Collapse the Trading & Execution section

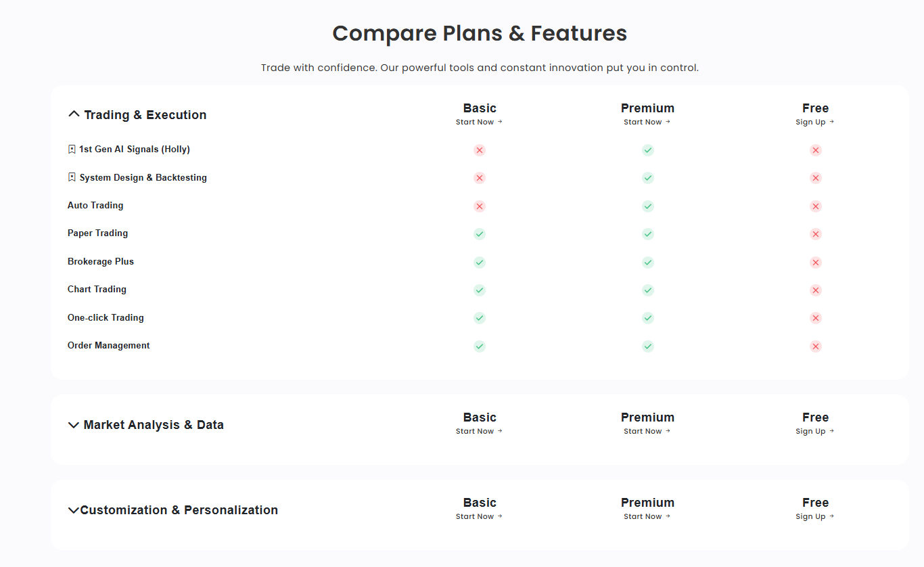click(x=74, y=114)
